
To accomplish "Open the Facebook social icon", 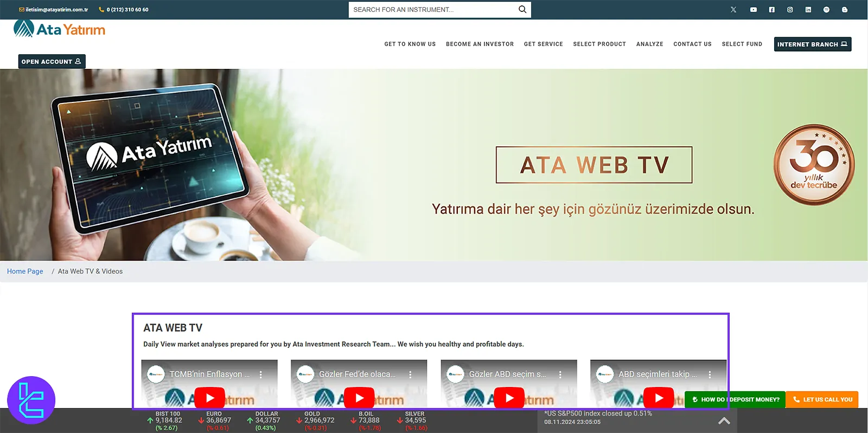I will point(772,10).
